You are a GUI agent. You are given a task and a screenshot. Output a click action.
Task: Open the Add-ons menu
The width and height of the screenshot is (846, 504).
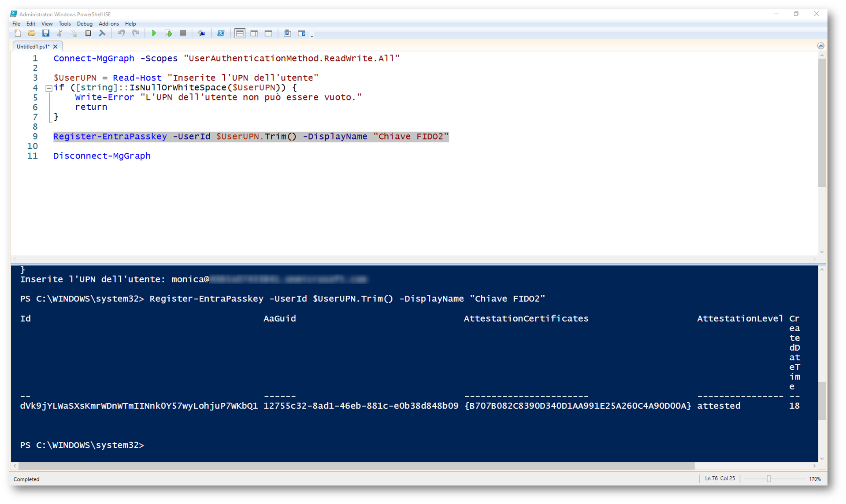(109, 24)
